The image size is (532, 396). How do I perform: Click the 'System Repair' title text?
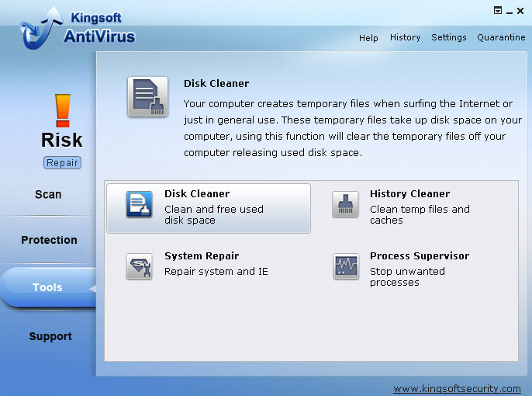point(202,255)
